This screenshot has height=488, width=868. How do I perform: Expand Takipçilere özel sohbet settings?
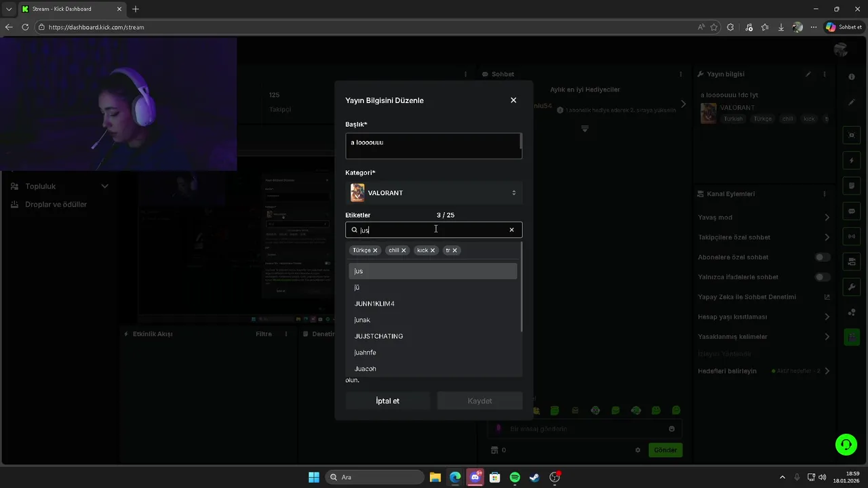827,237
